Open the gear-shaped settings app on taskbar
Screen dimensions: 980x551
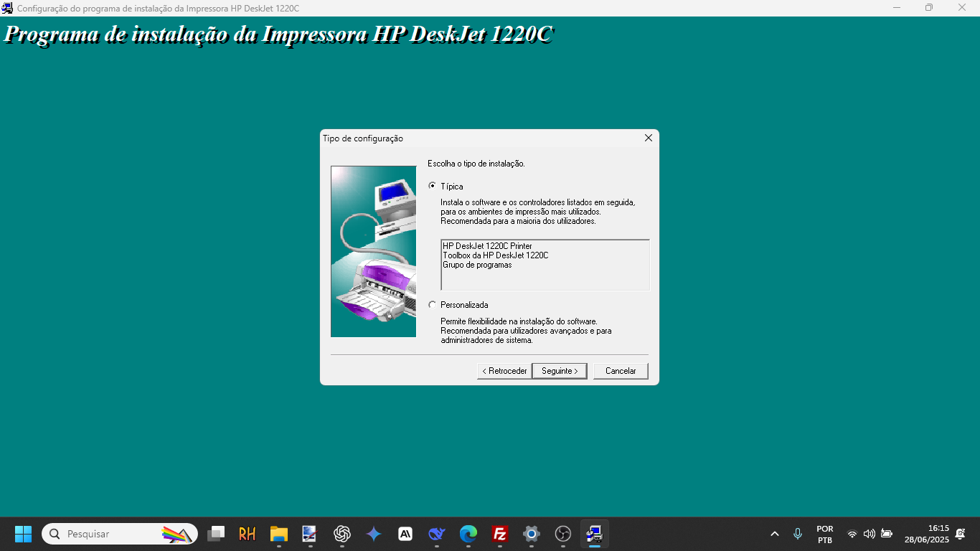532,534
